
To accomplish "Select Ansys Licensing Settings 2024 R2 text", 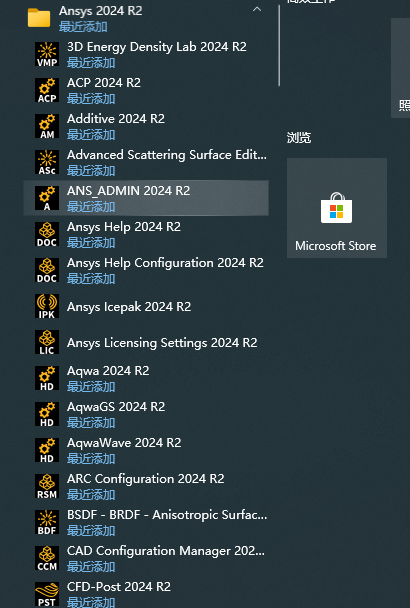I will click(162, 343).
